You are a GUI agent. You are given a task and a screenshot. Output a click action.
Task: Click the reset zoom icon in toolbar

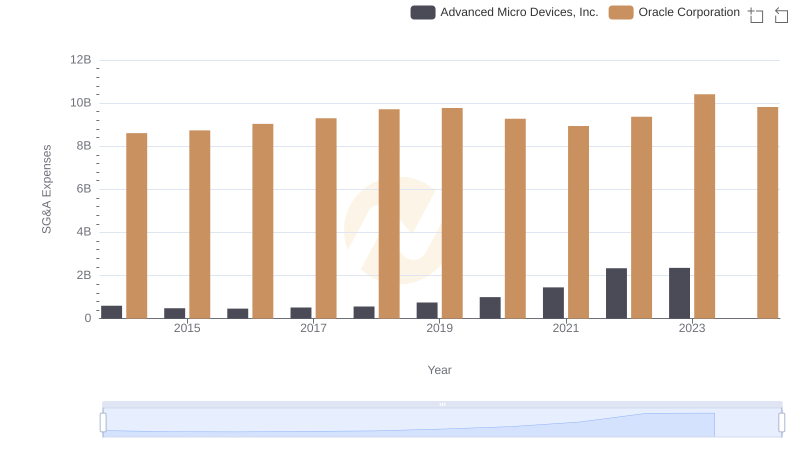(781, 15)
